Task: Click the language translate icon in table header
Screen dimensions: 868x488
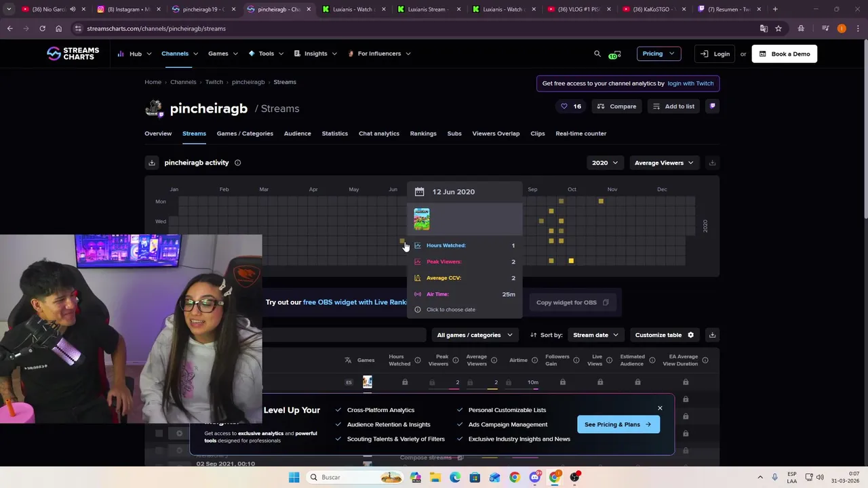Action: pos(348,360)
